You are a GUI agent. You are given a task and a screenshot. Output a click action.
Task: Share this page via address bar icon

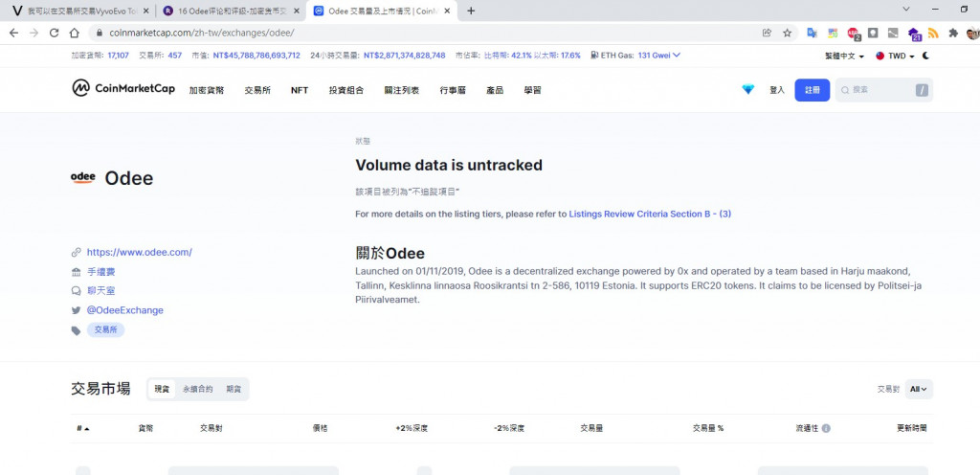pyautogui.click(x=767, y=34)
